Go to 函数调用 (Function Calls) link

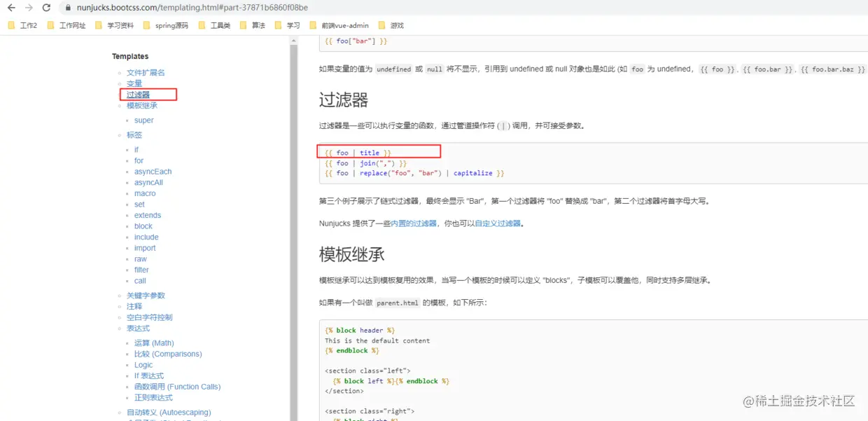tap(177, 387)
